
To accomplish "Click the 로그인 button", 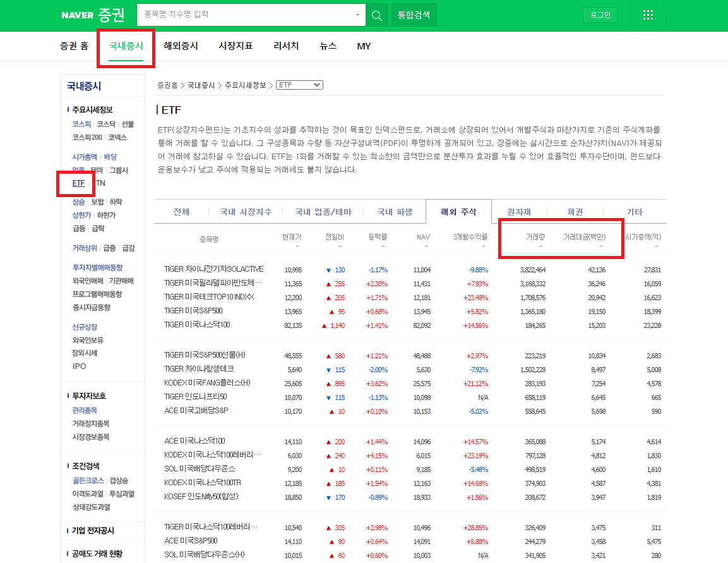I will [x=600, y=15].
